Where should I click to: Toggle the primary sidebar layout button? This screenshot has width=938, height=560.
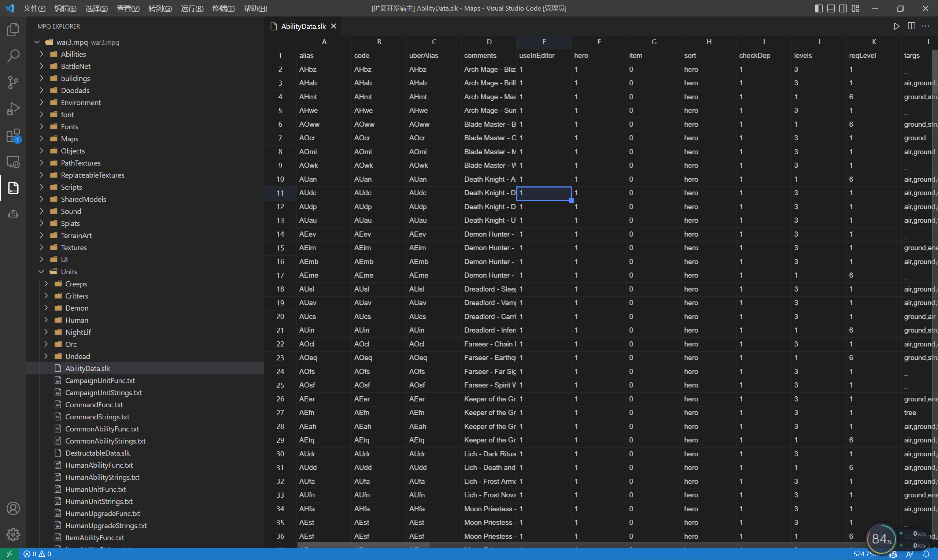tap(818, 8)
